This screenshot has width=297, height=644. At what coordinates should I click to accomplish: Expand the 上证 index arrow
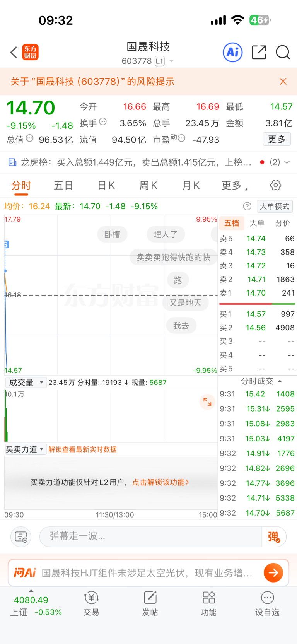pyautogui.click(x=31, y=591)
